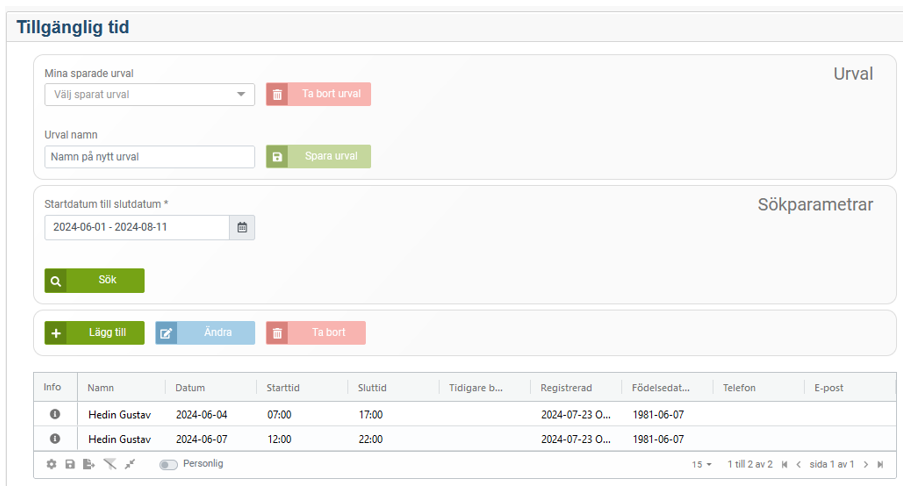Open the calendar date picker icon

pyautogui.click(x=242, y=228)
